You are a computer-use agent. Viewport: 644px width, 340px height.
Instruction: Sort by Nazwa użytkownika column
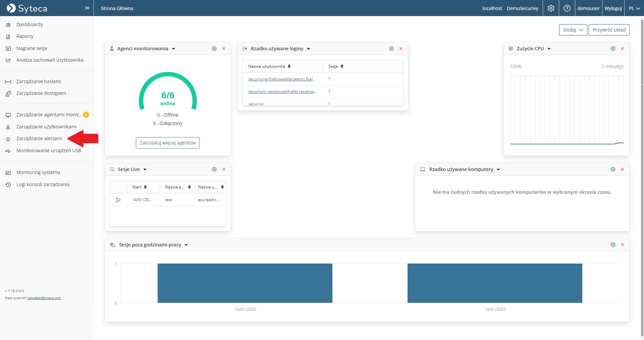[x=289, y=66]
